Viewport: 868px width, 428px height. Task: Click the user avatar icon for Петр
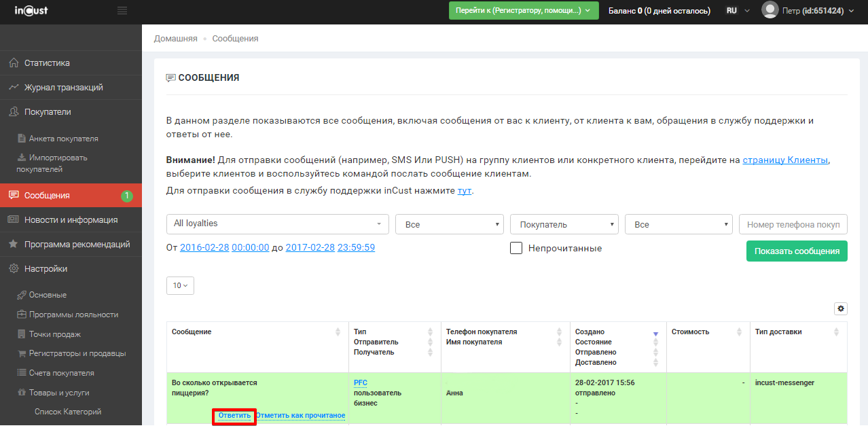click(x=770, y=10)
